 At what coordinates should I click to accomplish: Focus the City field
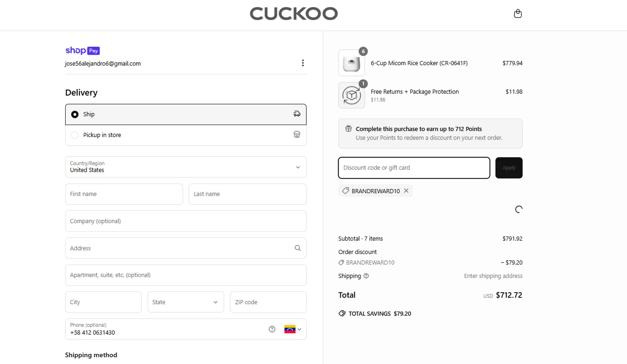[x=103, y=302]
